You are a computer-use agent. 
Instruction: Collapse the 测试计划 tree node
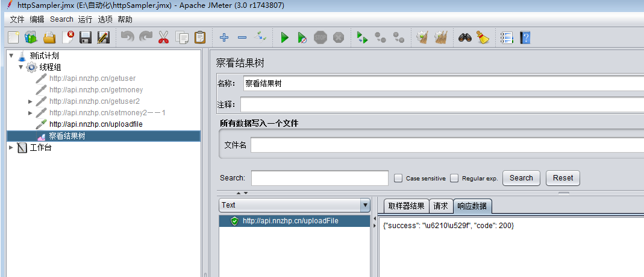pos(11,56)
